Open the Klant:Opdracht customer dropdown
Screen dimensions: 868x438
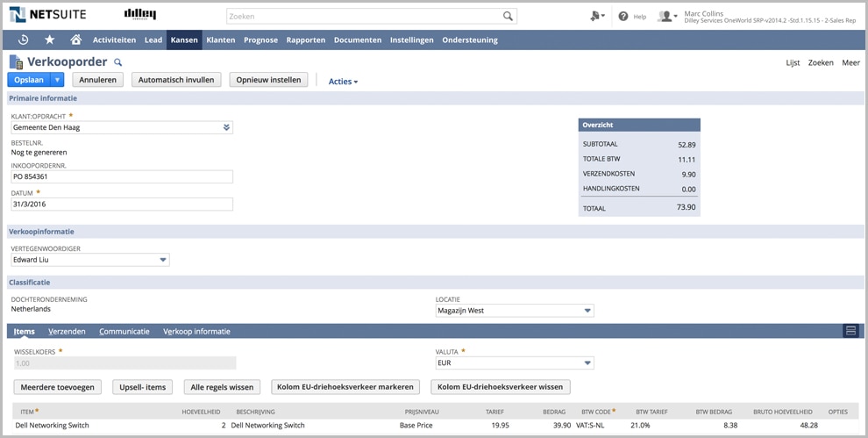pos(226,127)
